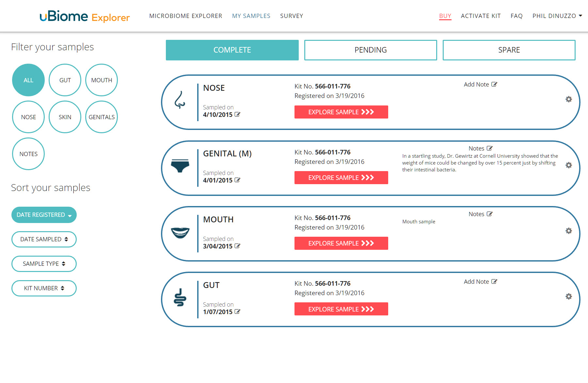Open the Microbiome Explorer menu item
Screen dimensions: 588x383
click(185, 16)
